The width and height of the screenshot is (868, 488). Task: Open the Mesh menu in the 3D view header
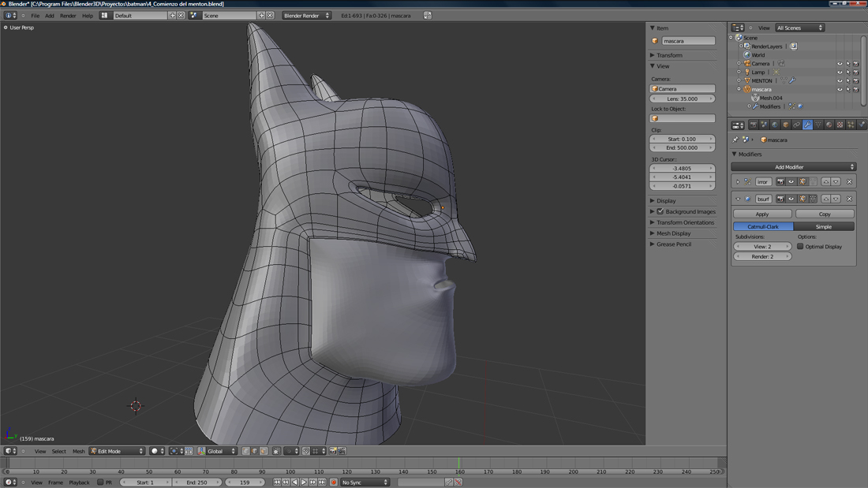79,452
